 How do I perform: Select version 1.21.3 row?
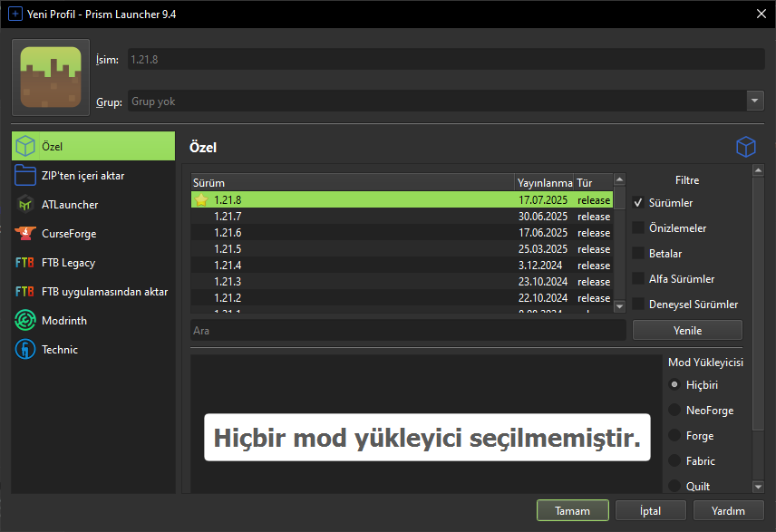coord(402,282)
